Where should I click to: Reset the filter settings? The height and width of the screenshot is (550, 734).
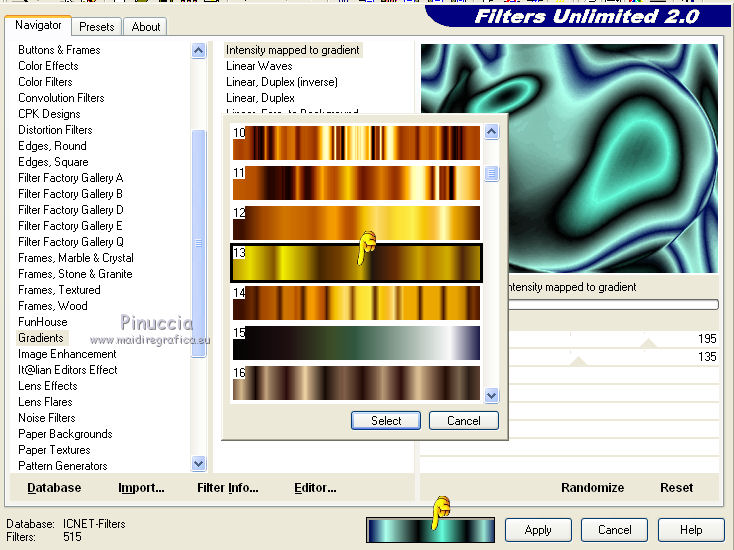(676, 488)
